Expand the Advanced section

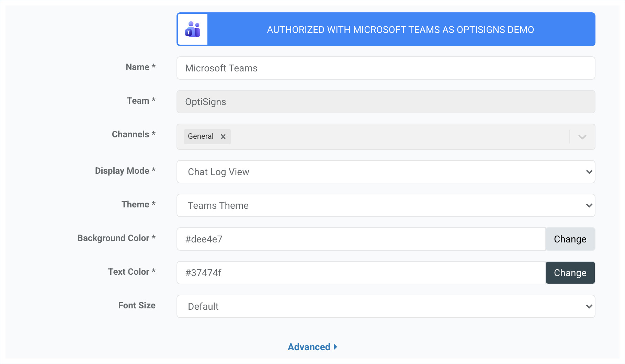[x=312, y=347]
